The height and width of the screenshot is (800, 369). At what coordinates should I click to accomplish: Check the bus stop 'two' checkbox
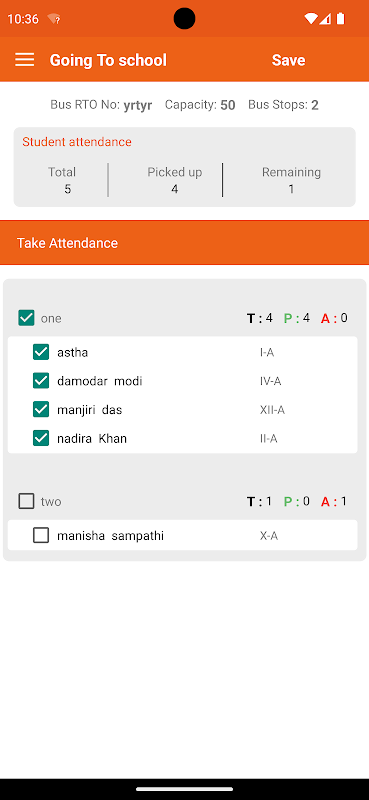click(26, 501)
